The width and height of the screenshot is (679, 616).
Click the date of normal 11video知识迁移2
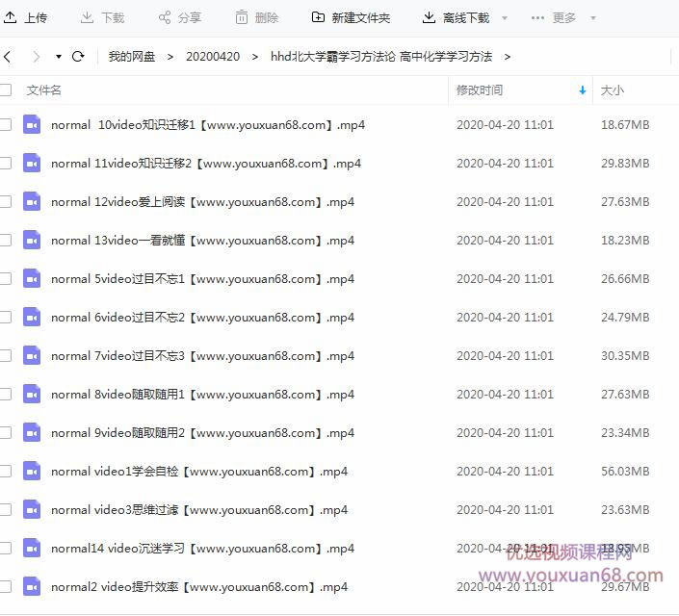tap(505, 164)
